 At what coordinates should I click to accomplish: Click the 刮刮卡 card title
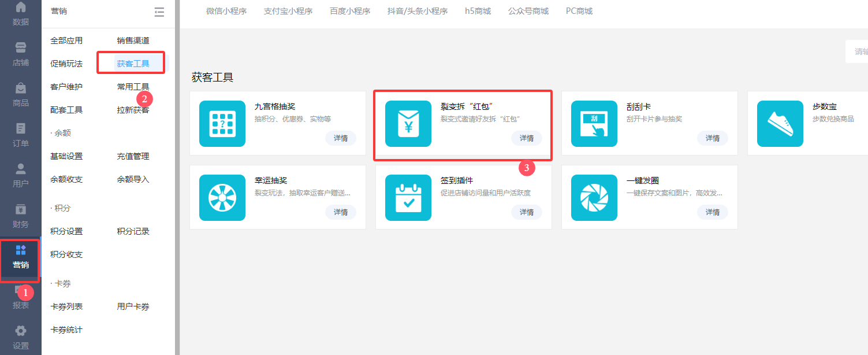tap(639, 107)
